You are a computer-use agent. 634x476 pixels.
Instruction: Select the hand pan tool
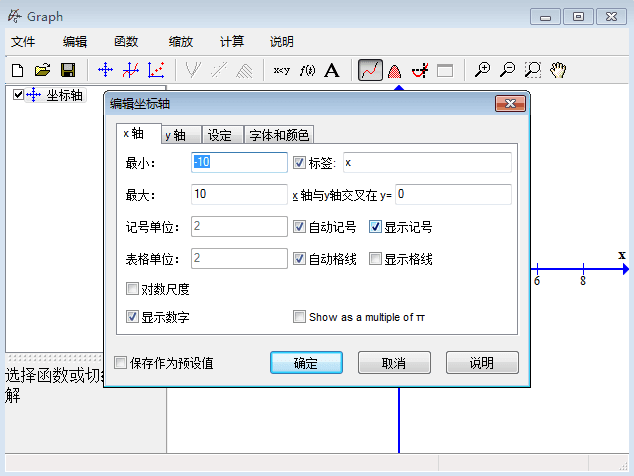click(x=559, y=70)
